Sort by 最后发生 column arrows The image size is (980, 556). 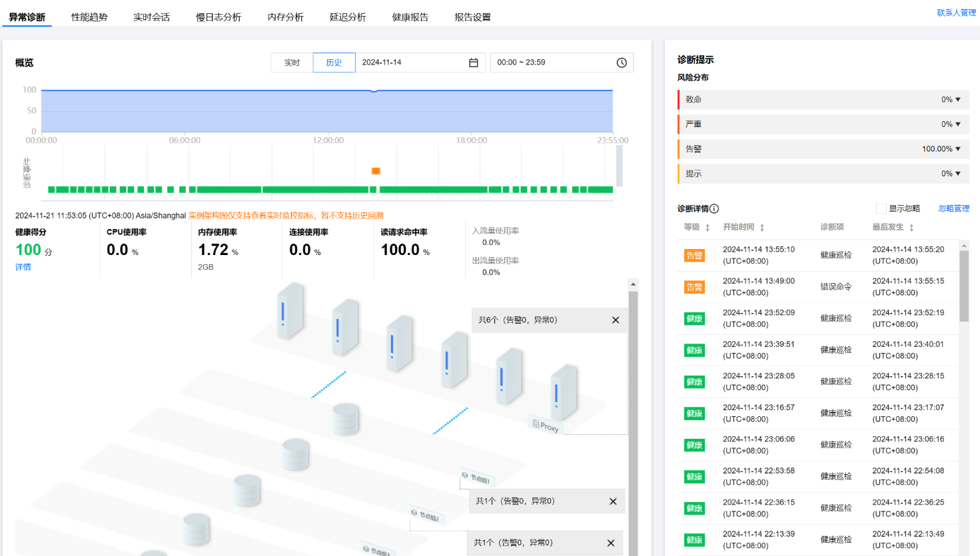pyautogui.click(x=911, y=228)
